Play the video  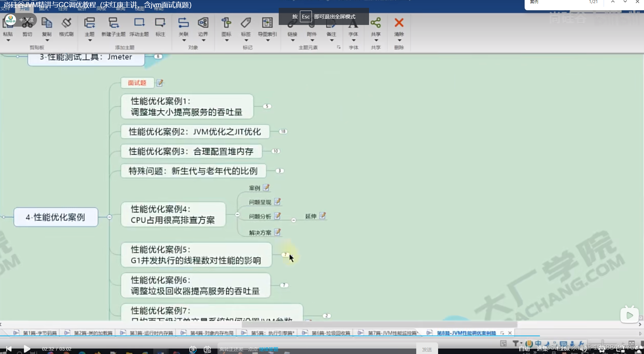click(x=27, y=349)
